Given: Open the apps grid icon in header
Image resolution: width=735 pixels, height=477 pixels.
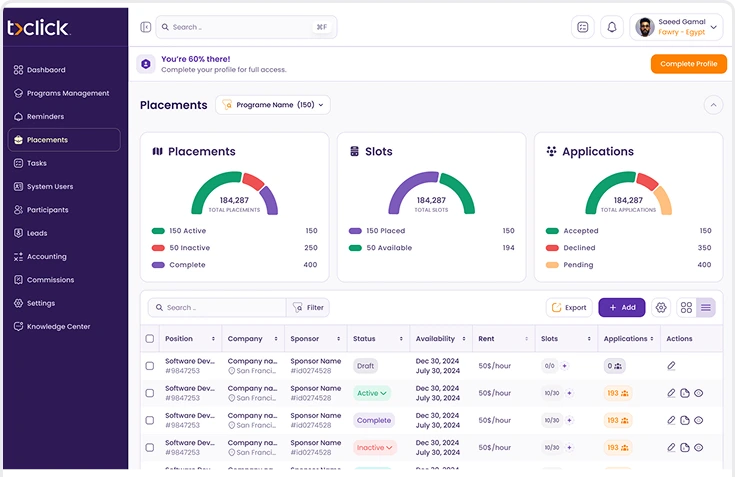Looking at the screenshot, I should tap(583, 27).
